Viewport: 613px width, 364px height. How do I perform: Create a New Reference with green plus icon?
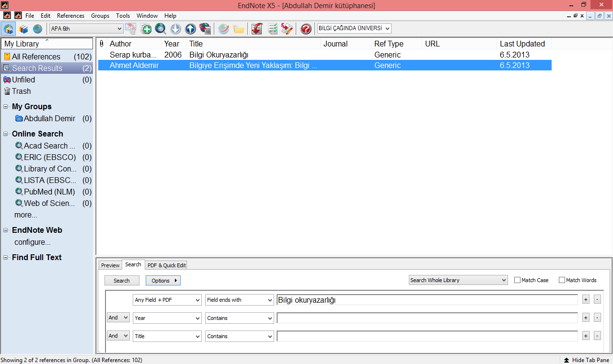(146, 29)
